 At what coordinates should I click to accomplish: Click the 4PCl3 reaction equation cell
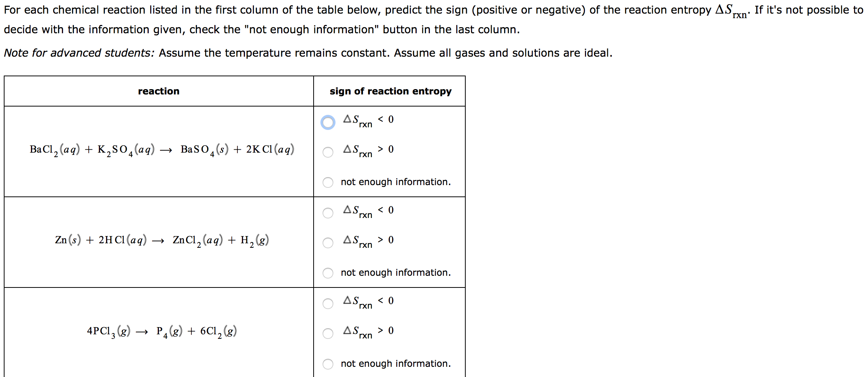pos(162,331)
